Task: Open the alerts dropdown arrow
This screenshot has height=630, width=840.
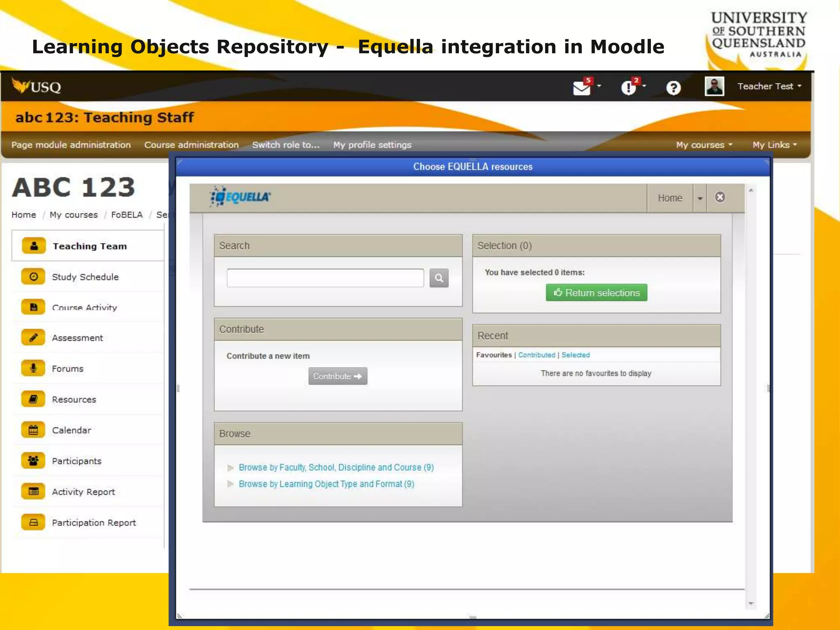Action: 644,86
